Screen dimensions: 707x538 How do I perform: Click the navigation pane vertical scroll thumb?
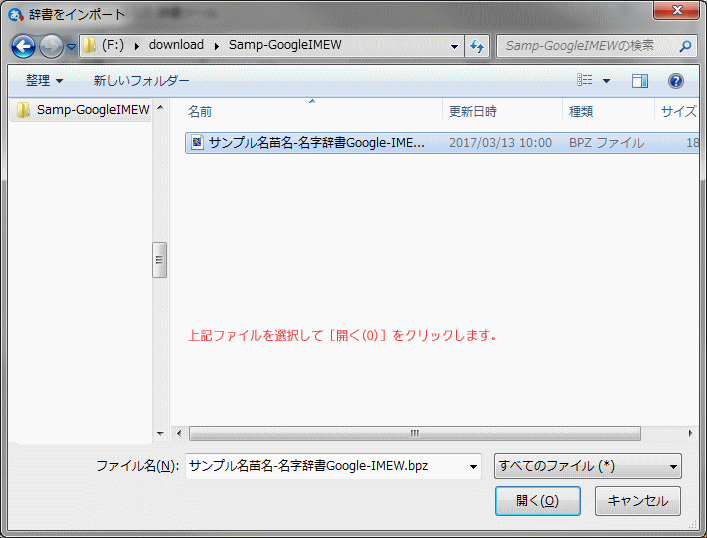159,260
